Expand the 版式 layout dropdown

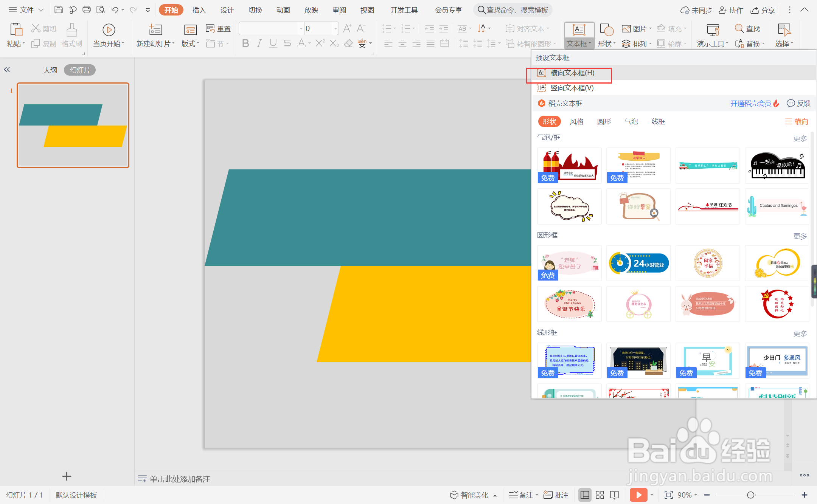point(190,43)
